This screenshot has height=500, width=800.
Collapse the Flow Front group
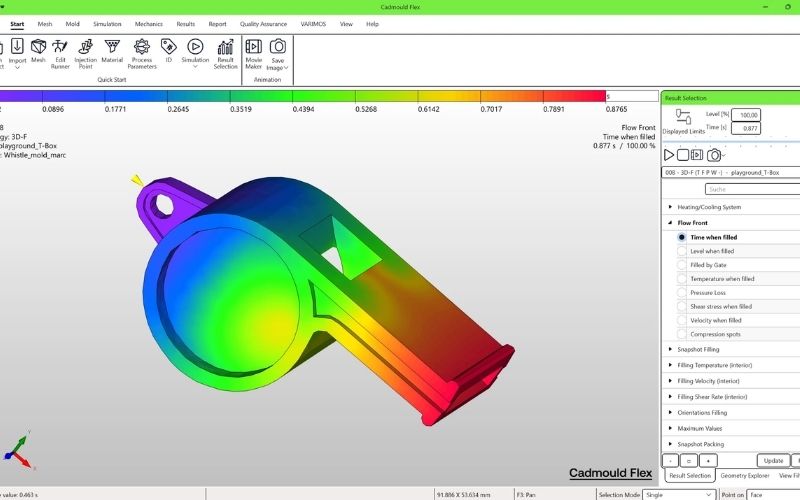[670, 222]
